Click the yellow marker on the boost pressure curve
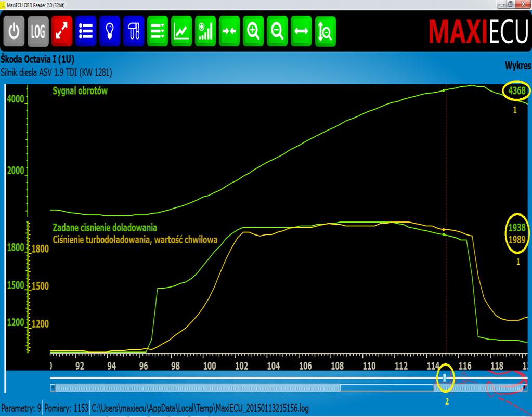This screenshot has height=417, width=532. tap(444, 230)
